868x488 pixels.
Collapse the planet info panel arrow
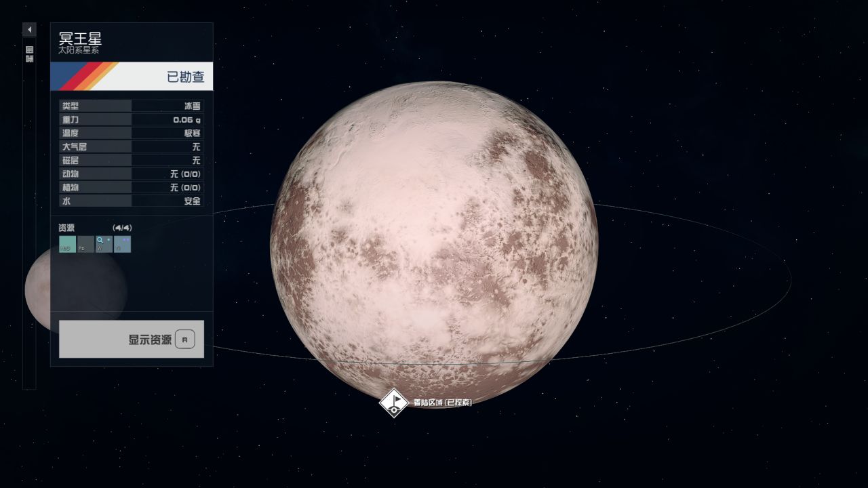pos(29,30)
